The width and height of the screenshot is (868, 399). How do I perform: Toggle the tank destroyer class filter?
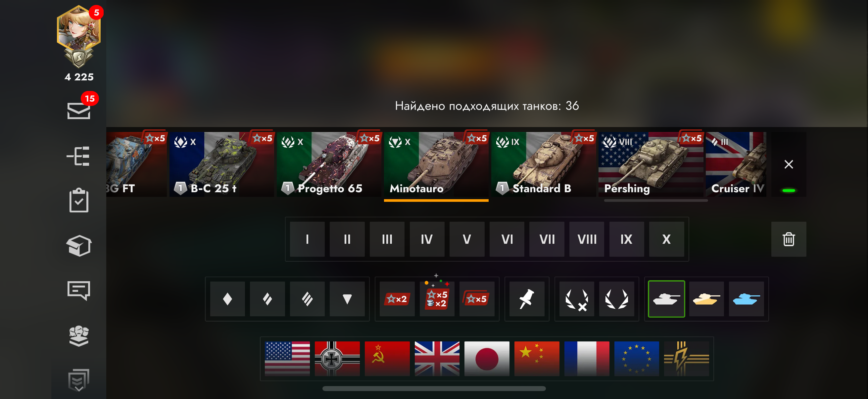[347, 299]
